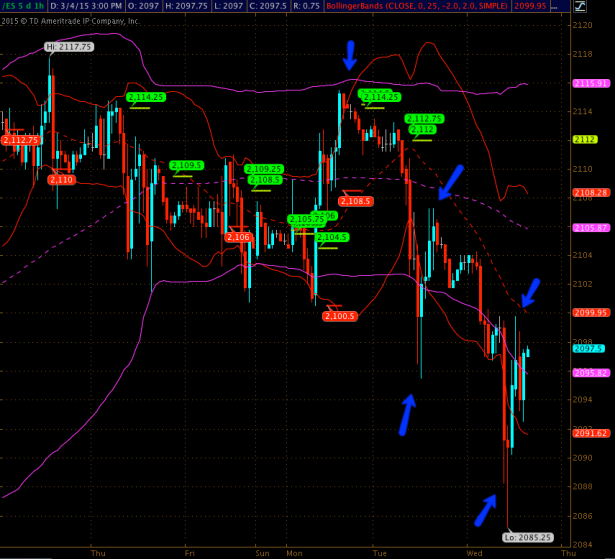Click the Tue label on time axis
Viewport: 615px width, 559px height.
tap(379, 551)
